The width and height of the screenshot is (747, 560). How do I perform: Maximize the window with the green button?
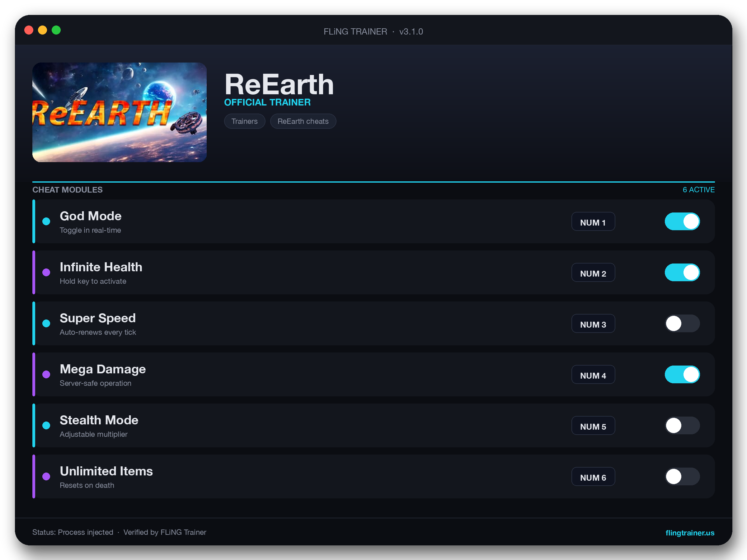pyautogui.click(x=56, y=30)
